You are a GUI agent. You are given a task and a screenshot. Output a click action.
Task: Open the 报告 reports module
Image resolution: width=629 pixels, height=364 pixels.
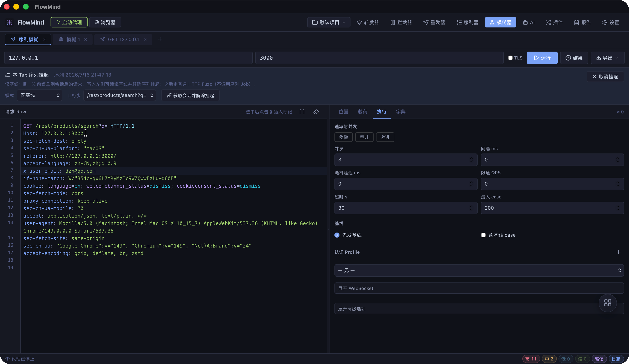coord(582,22)
